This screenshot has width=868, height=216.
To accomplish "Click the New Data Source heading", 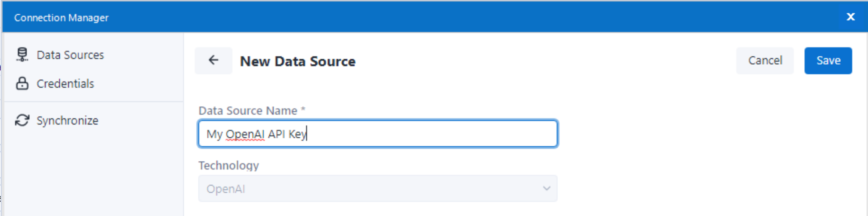I will (x=297, y=61).
